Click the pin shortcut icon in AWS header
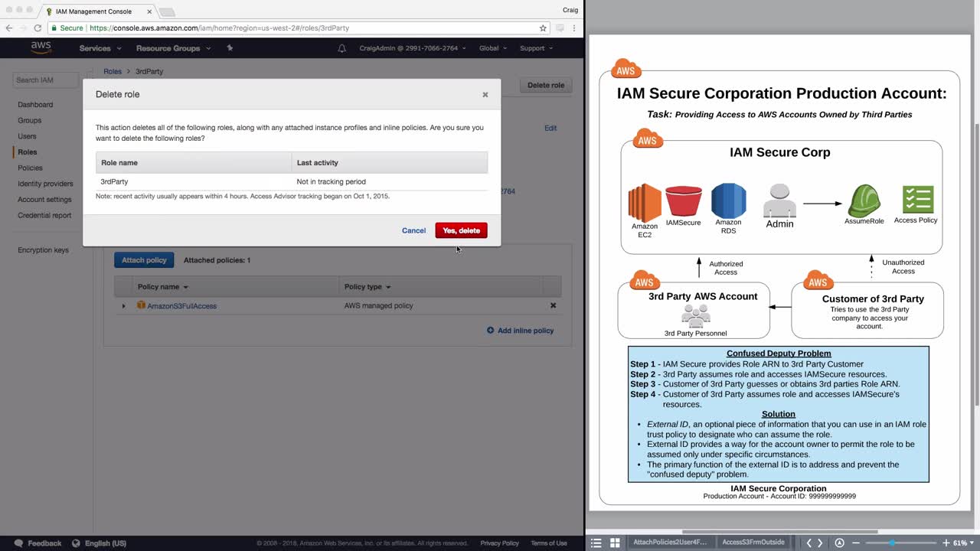The image size is (980, 551). (x=230, y=48)
